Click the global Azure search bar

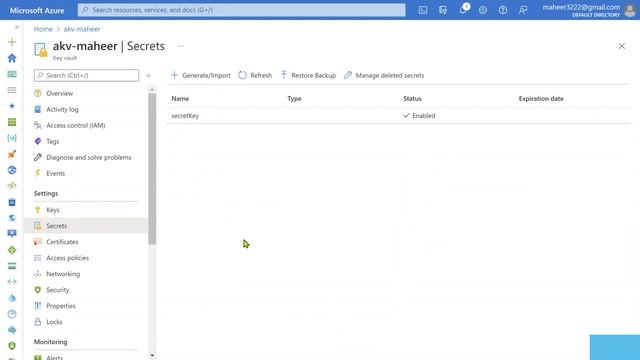point(242,10)
